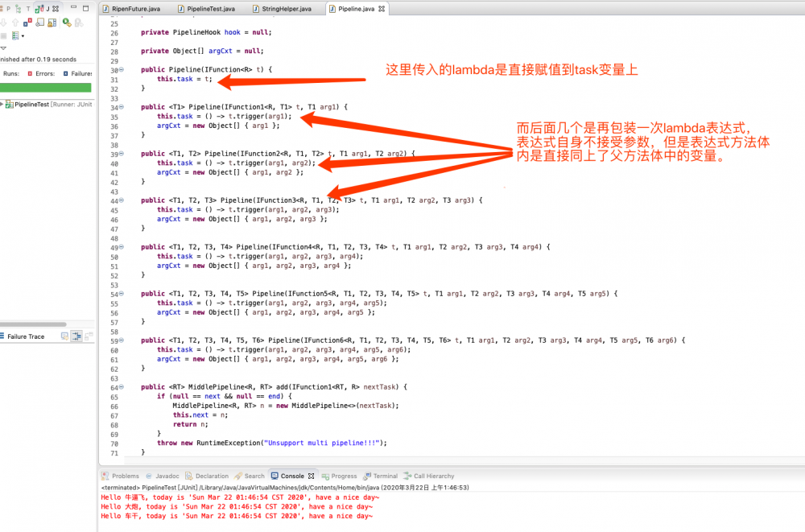Select the PipelineTest entry in JUnit tree

point(49,105)
